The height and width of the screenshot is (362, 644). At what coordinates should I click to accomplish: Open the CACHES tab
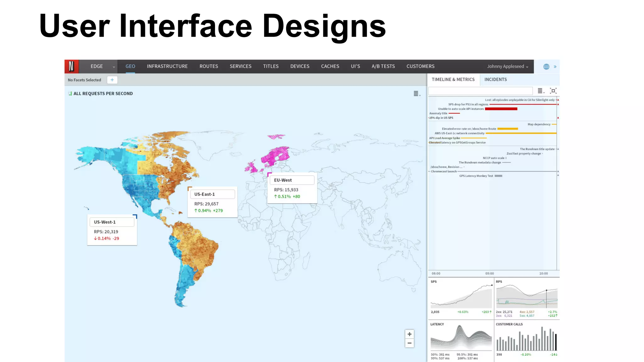pos(330,66)
